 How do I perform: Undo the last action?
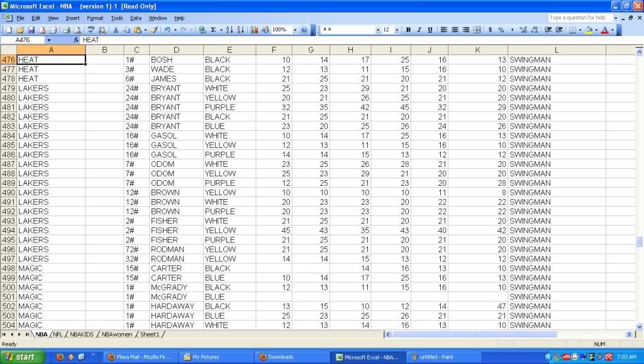167,30
